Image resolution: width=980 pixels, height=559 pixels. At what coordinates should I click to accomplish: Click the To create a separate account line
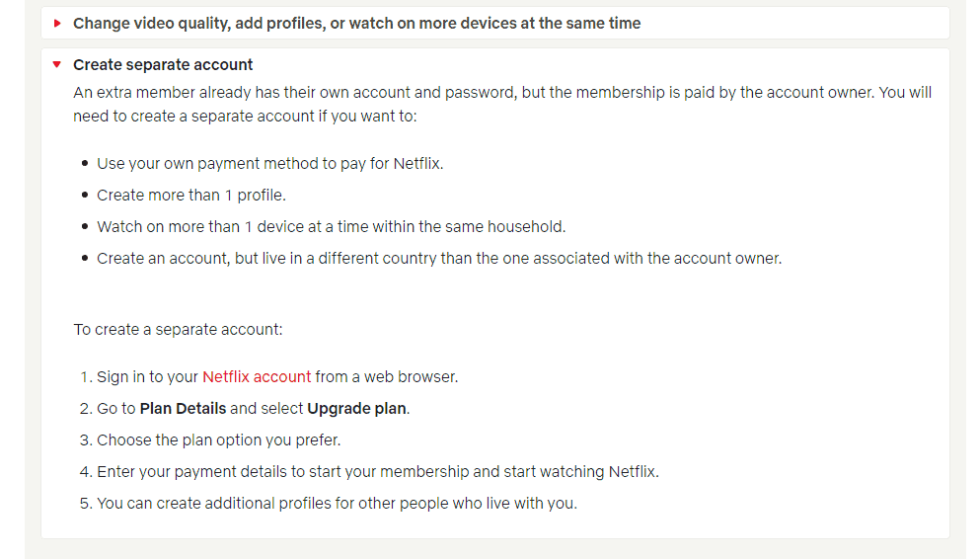(x=178, y=330)
